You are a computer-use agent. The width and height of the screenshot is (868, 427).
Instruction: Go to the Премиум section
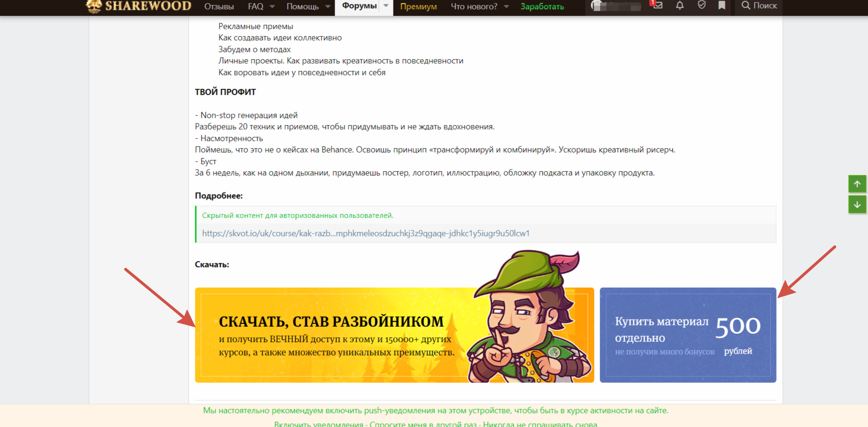(418, 7)
